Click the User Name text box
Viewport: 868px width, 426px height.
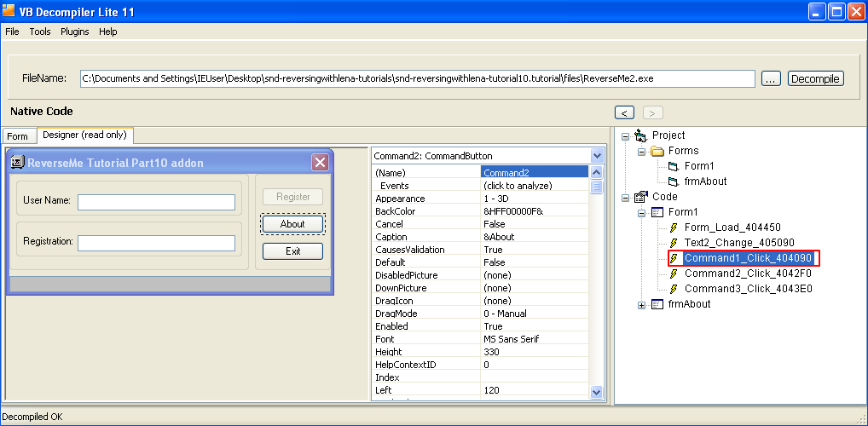click(157, 203)
